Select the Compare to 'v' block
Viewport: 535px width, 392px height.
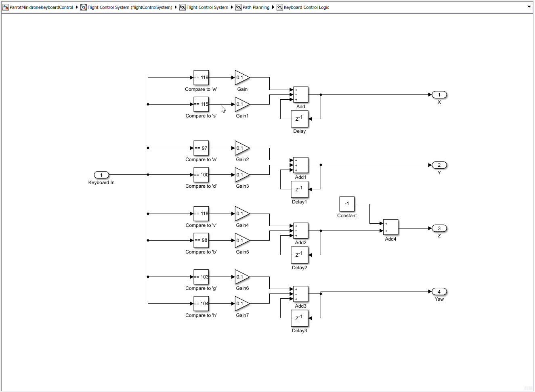coord(201,214)
